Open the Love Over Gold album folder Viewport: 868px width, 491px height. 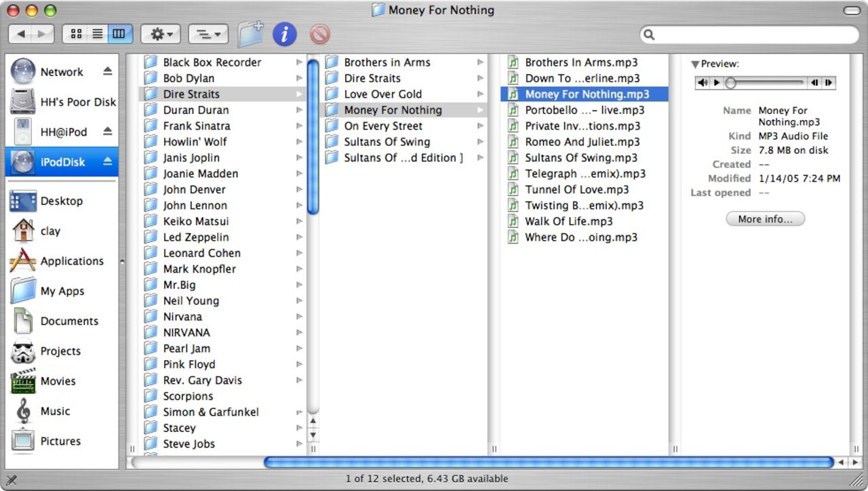click(x=382, y=94)
